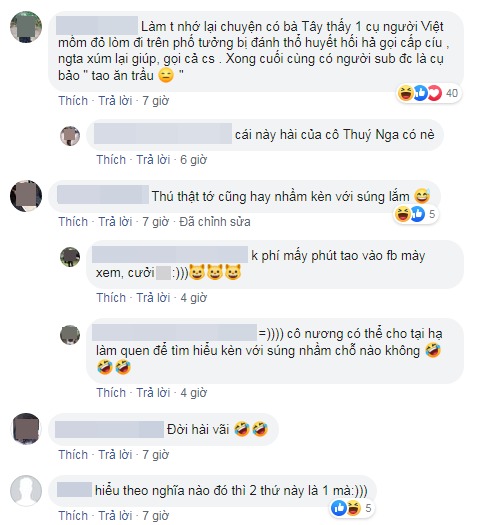
Task: Click the avatar next to the 'Thuý Nga' reply
Action: click(70, 136)
